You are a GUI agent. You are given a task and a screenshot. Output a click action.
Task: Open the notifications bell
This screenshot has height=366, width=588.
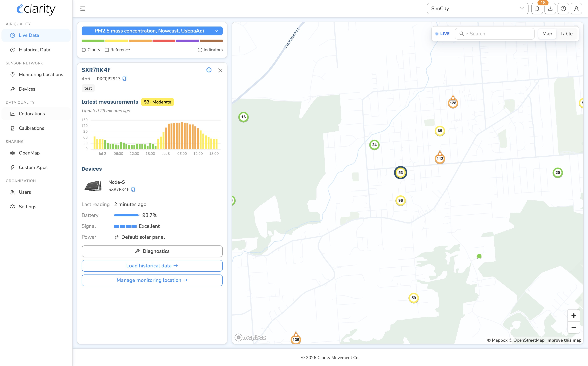coord(537,9)
